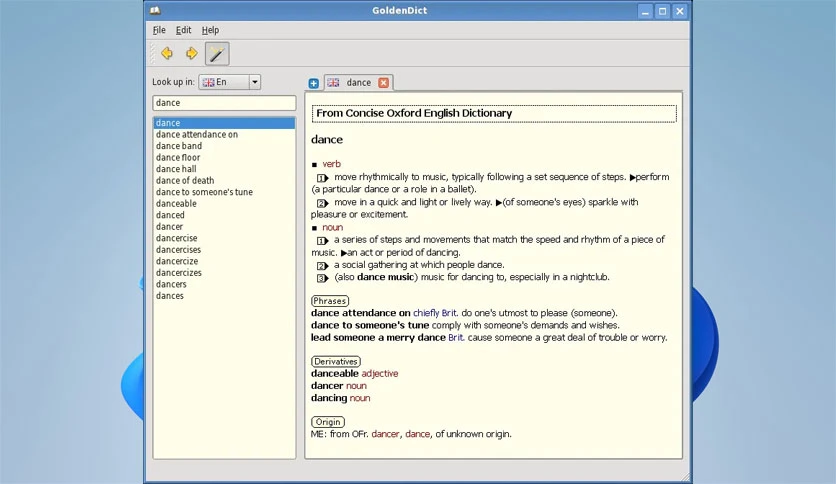Image resolution: width=836 pixels, height=484 pixels.
Task: Open the File menu
Action: 159,30
